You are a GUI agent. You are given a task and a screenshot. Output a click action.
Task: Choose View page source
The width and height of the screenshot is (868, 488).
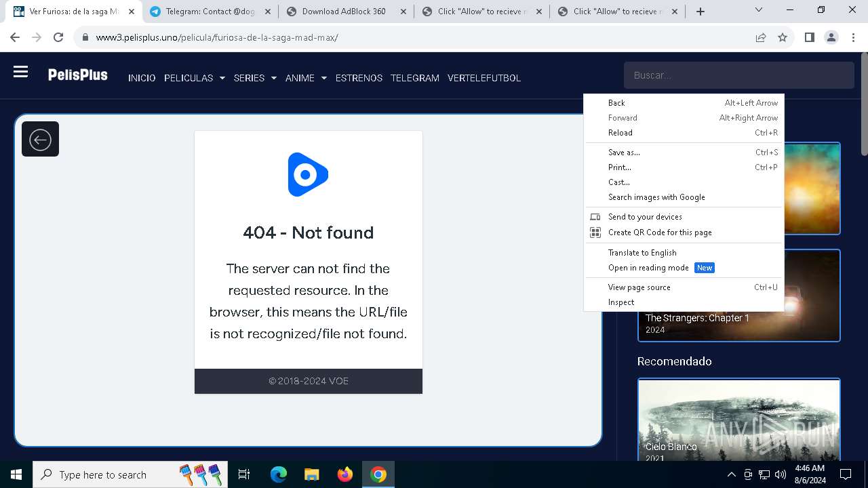[684, 287]
